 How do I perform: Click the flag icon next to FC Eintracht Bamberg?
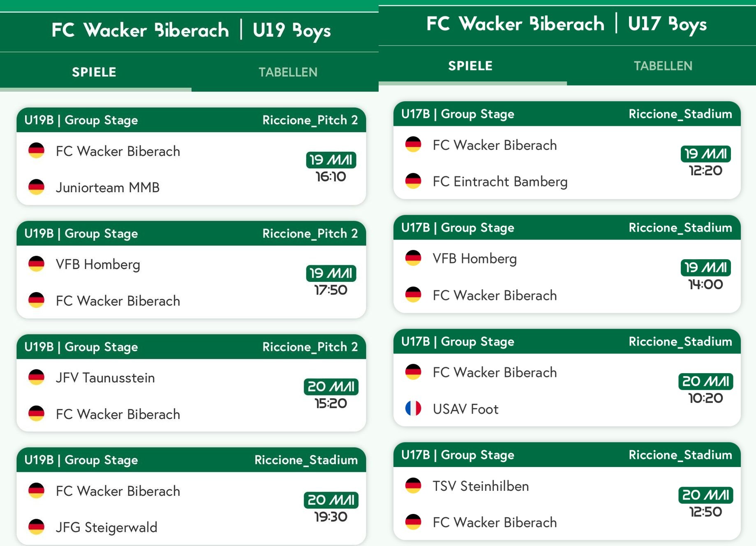413,181
